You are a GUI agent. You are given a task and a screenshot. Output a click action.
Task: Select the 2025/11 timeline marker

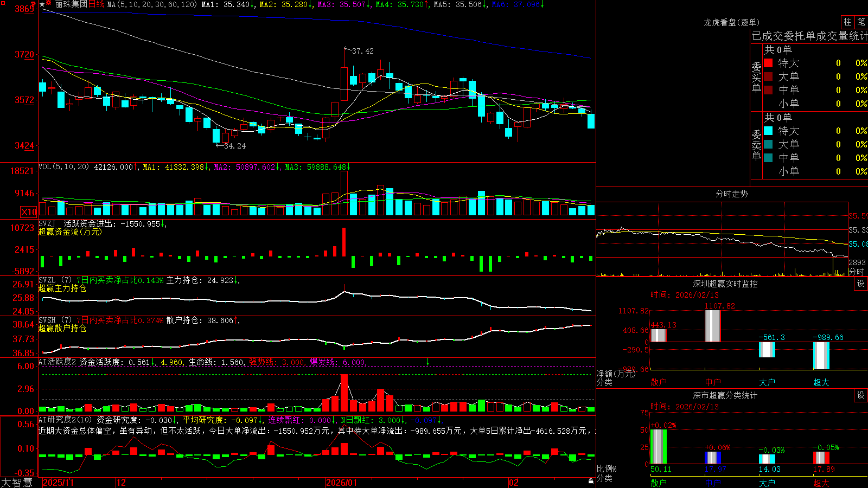[x=58, y=483]
